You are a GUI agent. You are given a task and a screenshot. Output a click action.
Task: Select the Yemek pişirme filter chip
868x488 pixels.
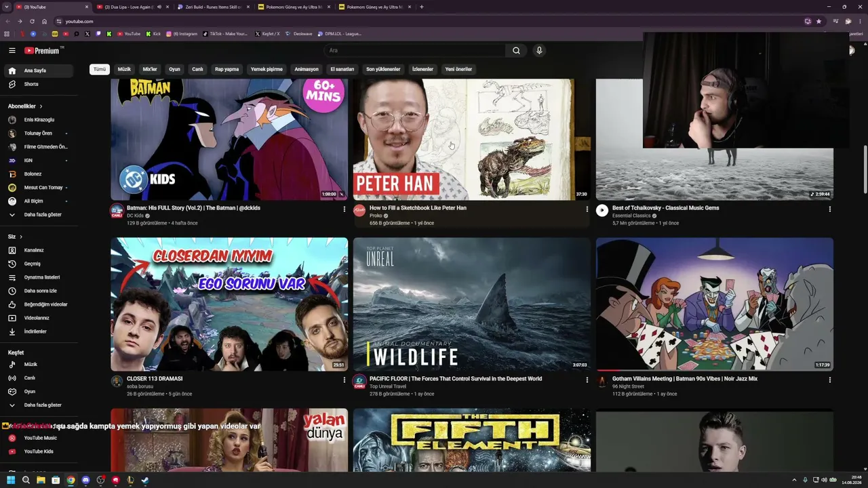pyautogui.click(x=267, y=69)
